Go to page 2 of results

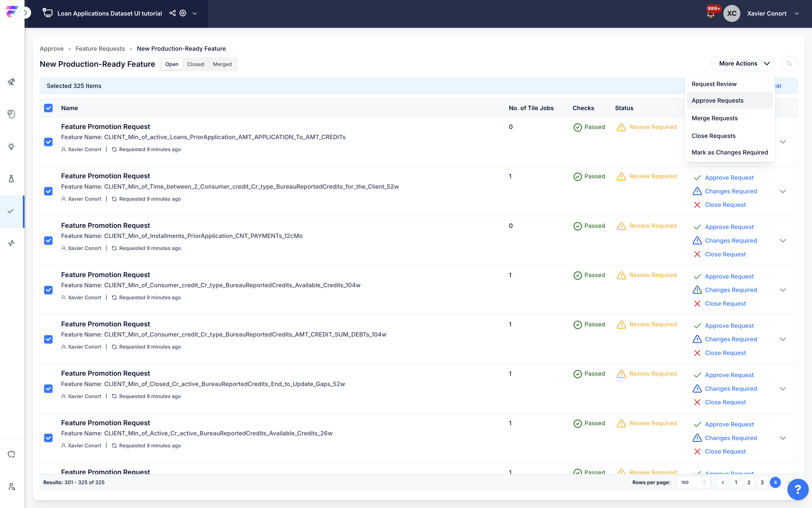(x=749, y=483)
